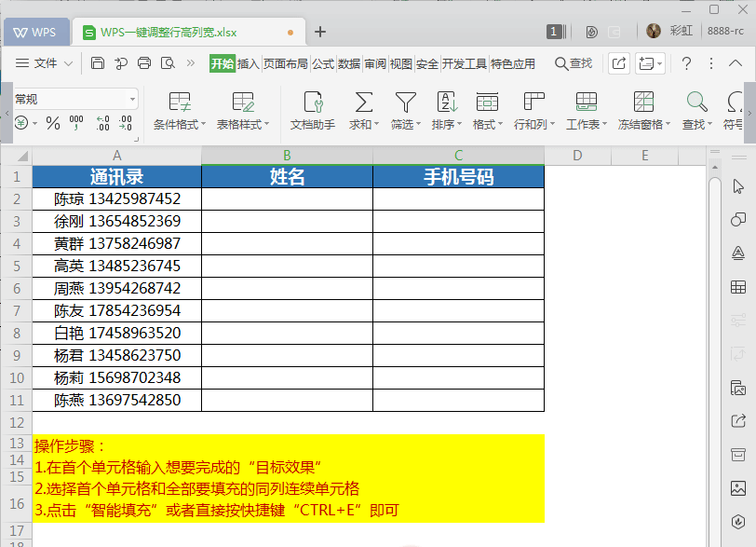Viewport: 756px width, 547px height.
Task: Open the more options vertical dots menu
Action: click(711, 63)
